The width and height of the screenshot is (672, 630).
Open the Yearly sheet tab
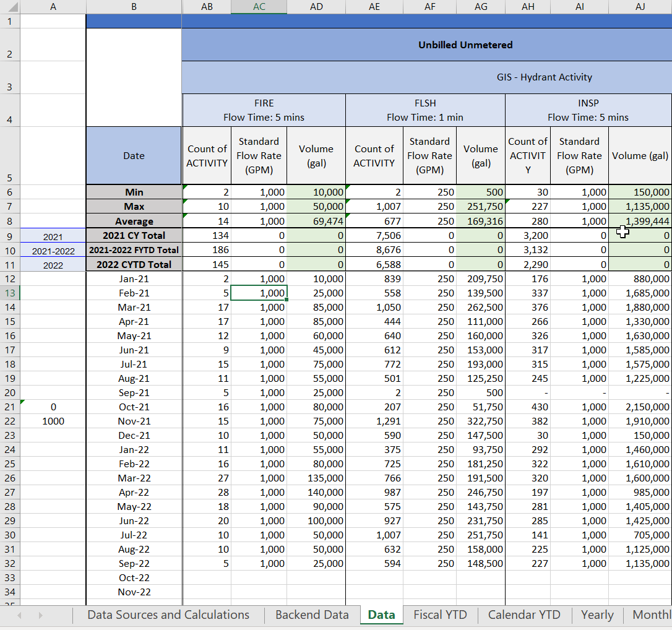click(x=597, y=615)
